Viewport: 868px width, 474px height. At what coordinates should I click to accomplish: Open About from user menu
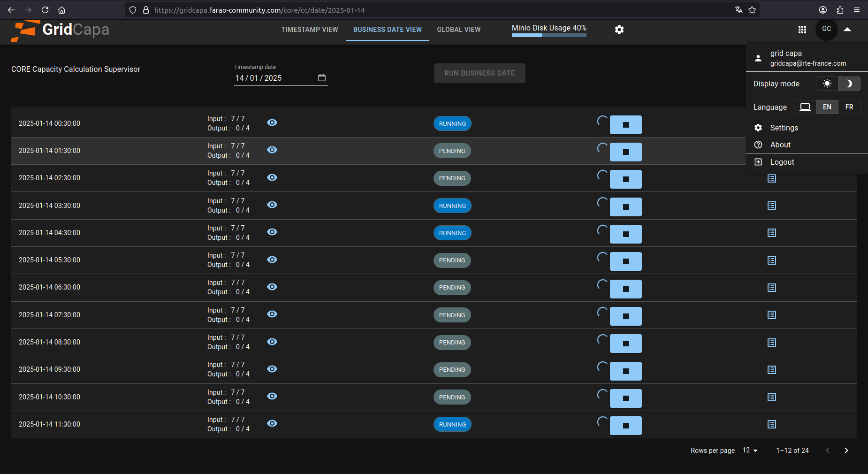coord(780,145)
